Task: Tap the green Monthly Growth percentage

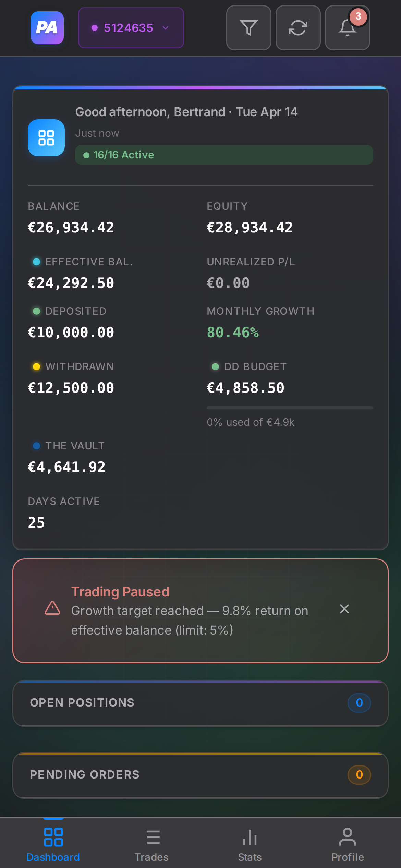Action: click(233, 332)
